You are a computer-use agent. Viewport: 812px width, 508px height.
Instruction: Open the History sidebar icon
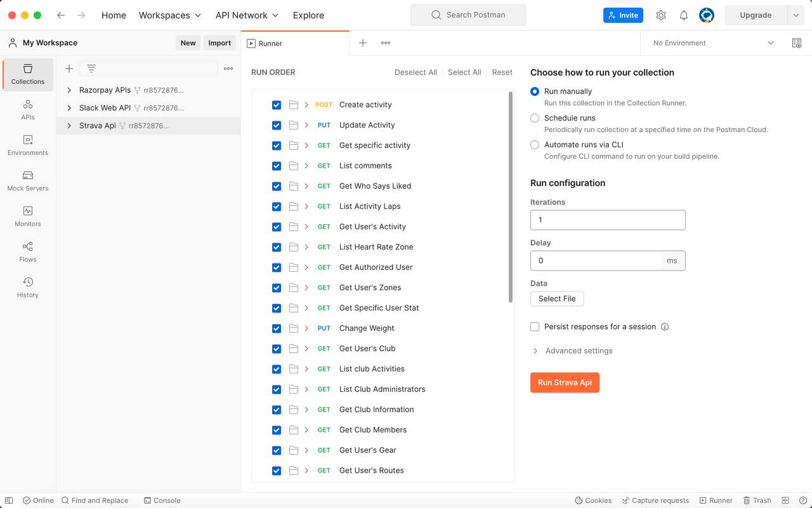click(28, 287)
